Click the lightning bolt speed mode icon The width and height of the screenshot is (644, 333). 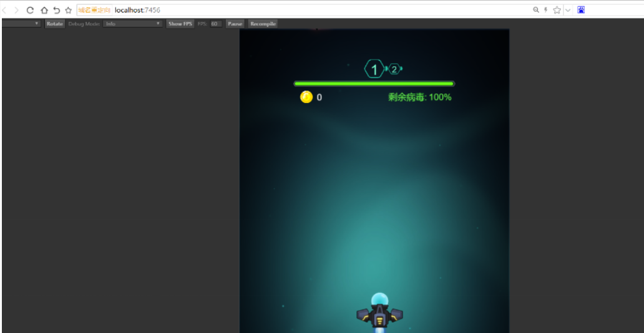(x=546, y=10)
